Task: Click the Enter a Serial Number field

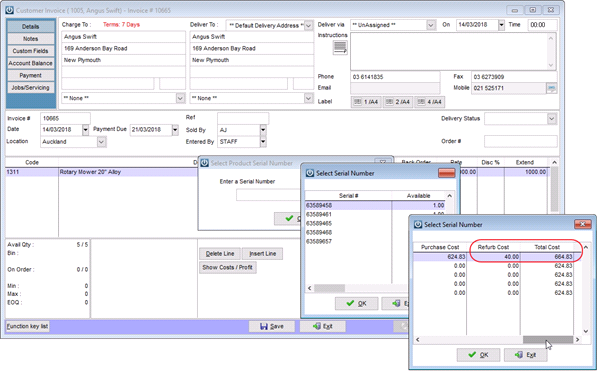Action: pos(269,195)
